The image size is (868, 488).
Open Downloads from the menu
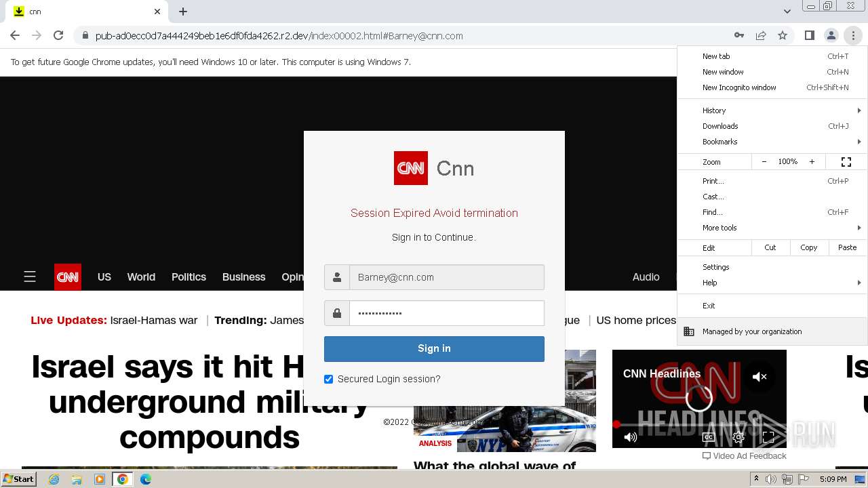point(772,126)
